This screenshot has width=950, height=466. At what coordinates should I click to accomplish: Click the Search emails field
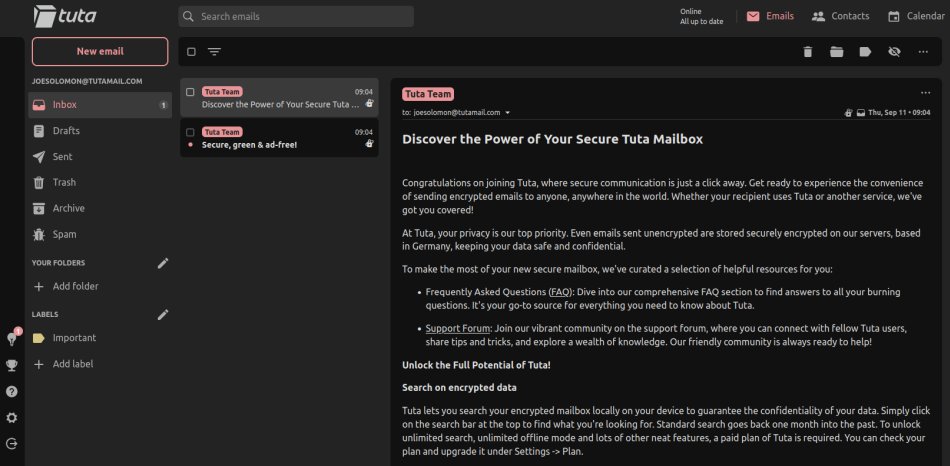pos(296,16)
